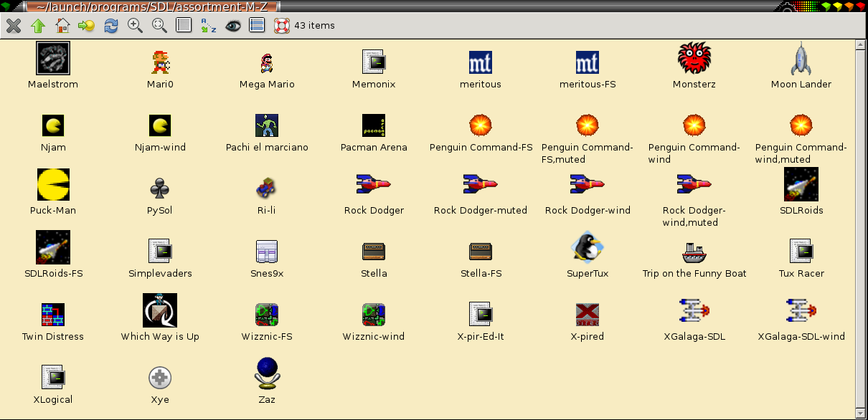Open help via the lifebuoy icon

(x=281, y=26)
